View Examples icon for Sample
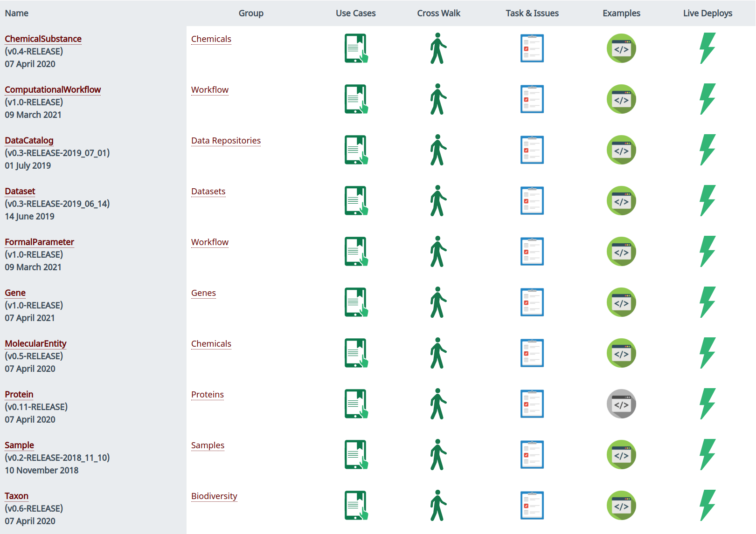756x534 pixels. click(x=621, y=454)
